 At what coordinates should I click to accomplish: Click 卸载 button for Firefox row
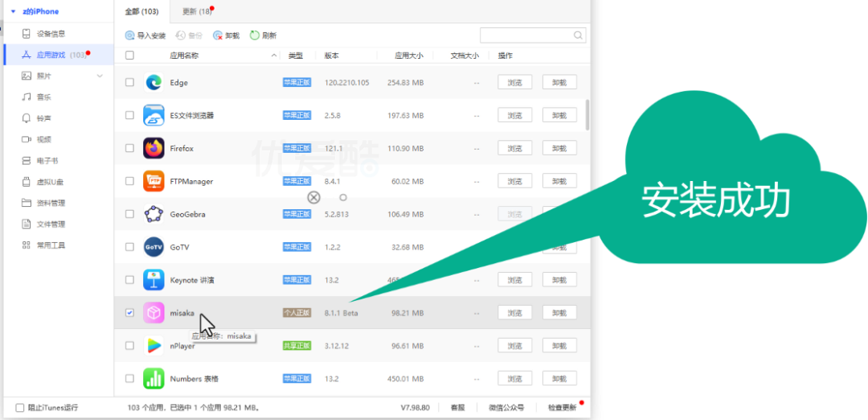pos(559,149)
